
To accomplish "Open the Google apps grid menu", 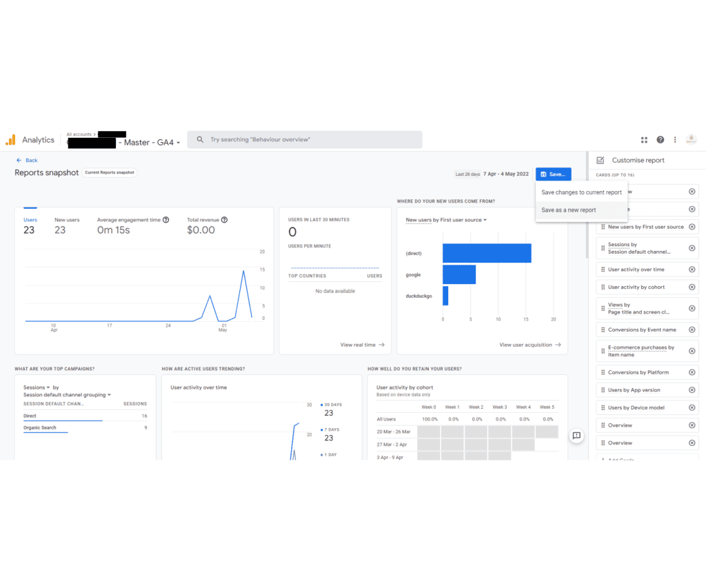I will click(x=644, y=139).
